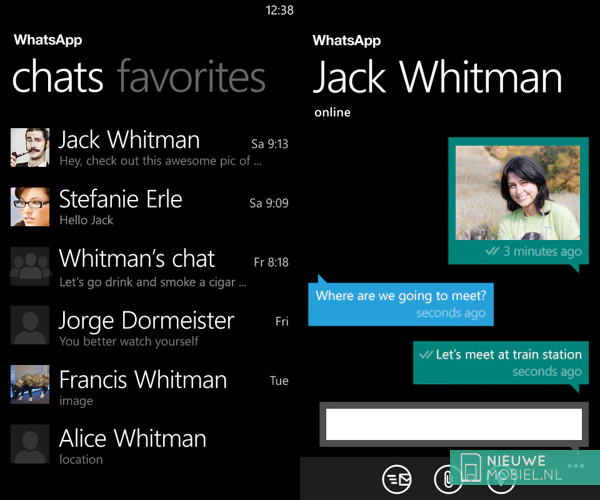Open the Whitman's chat group name
This screenshot has width=600, height=500.
[x=137, y=258]
